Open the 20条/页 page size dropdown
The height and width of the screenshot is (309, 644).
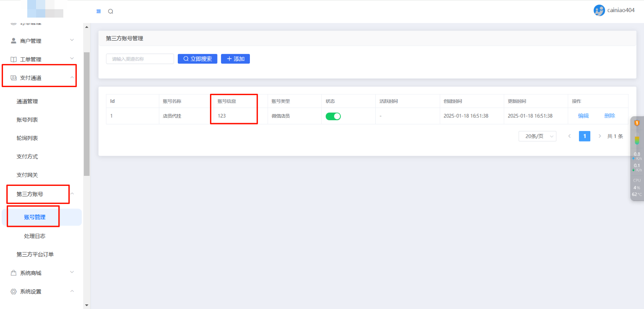pos(537,136)
